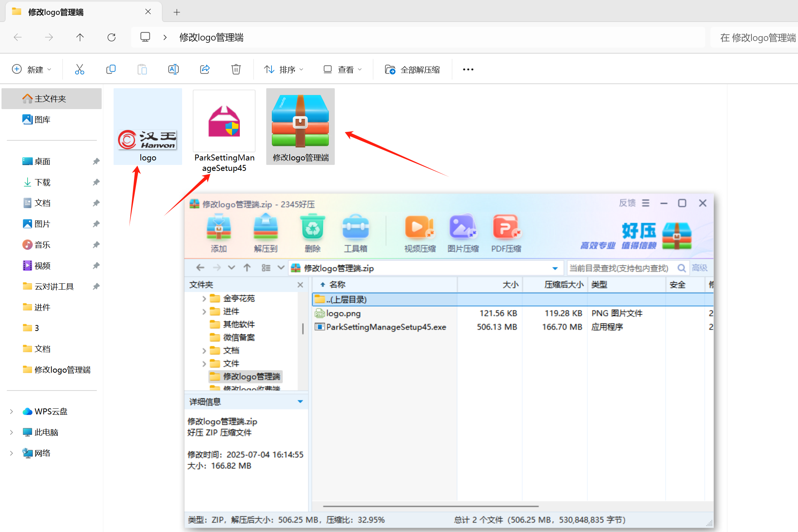Viewport: 798px width, 532px height.
Task: Open the 工具箱 toolbox in 好压
Action: pyautogui.click(x=356, y=233)
